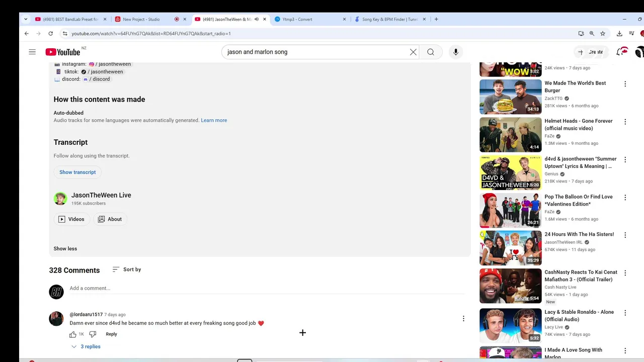This screenshot has width=644, height=362.
Task: Mute the JasonTheWeen tab audio icon
Action: pyautogui.click(x=257, y=19)
